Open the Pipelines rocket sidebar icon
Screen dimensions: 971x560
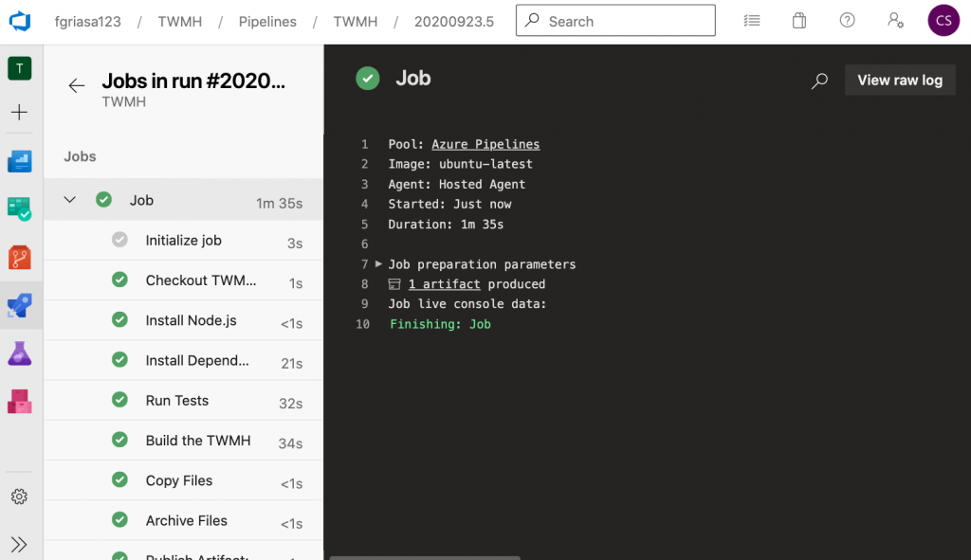tap(20, 306)
